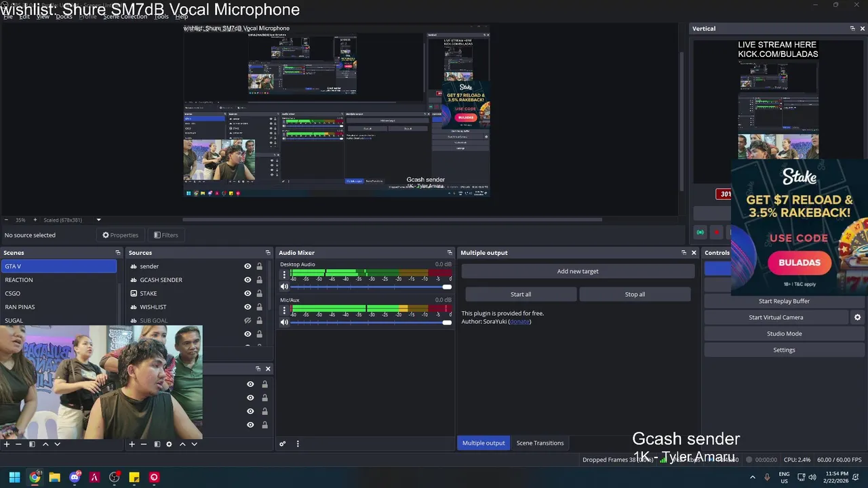
Task: Click Add new target
Action: [578, 271]
